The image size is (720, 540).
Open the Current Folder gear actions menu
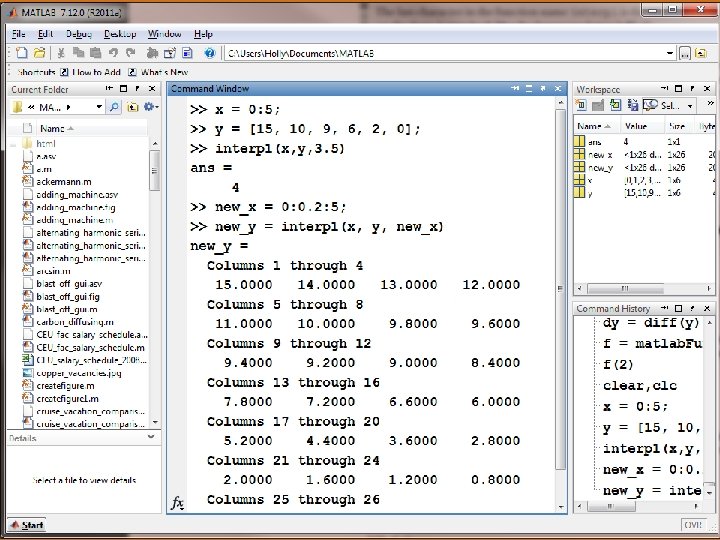click(x=150, y=106)
